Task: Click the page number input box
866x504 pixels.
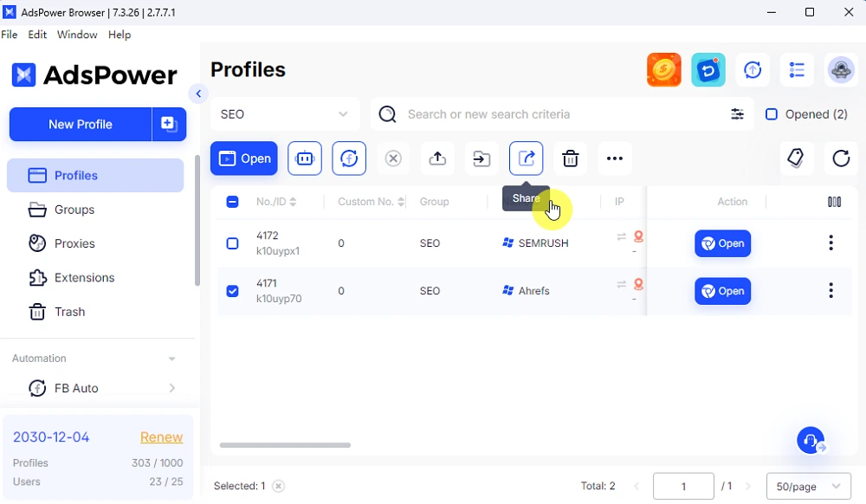Action: (x=683, y=487)
